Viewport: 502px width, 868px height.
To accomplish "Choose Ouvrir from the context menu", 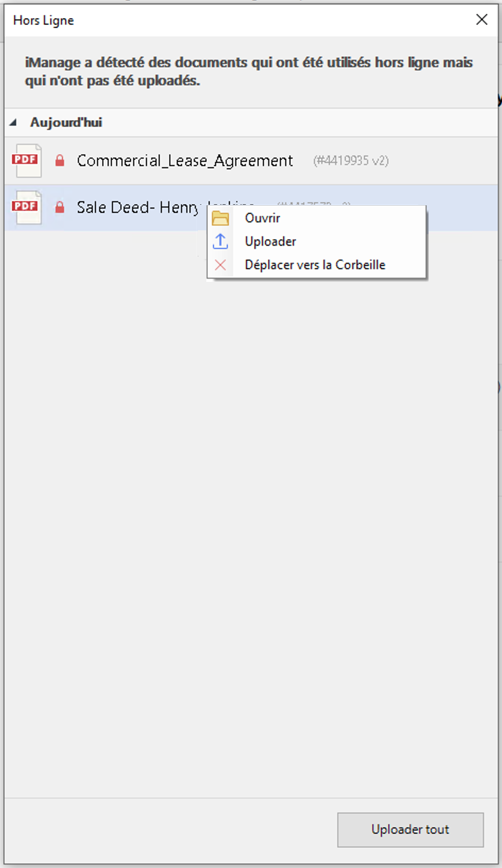I will pos(262,218).
